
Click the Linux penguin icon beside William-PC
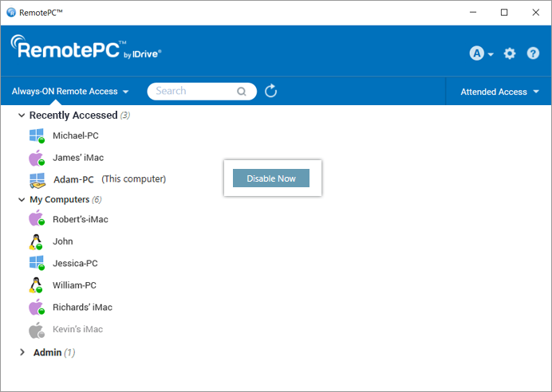(36, 285)
